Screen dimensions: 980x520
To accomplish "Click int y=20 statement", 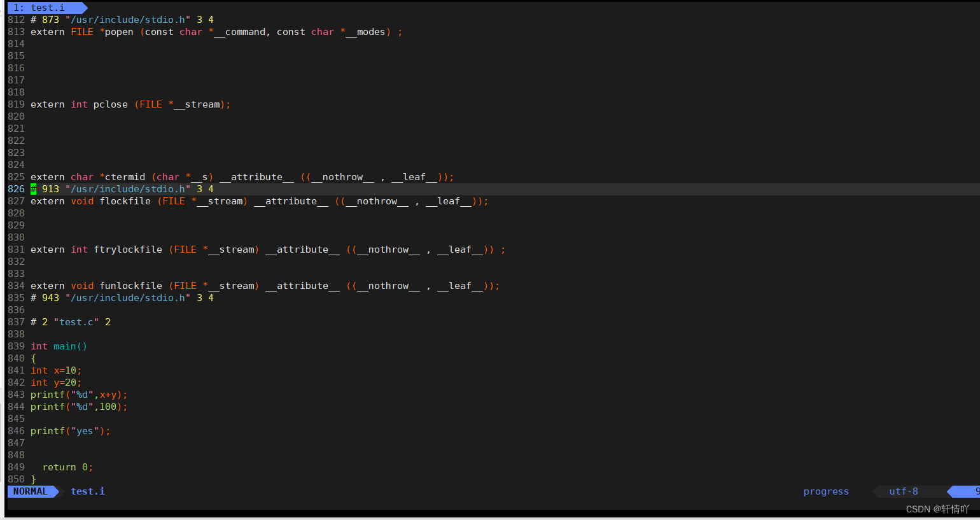I will [56, 383].
